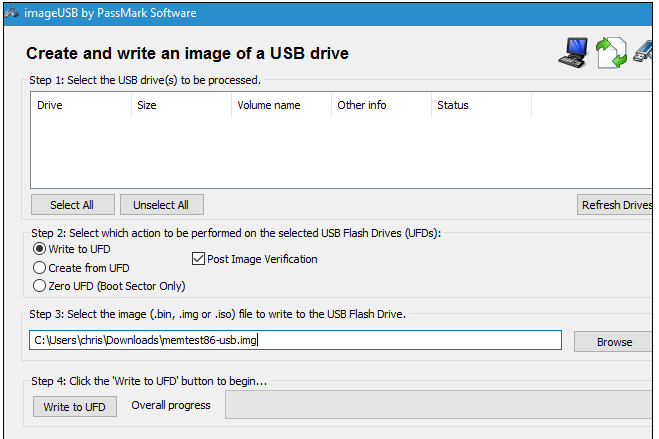659x439 pixels.
Task: Click the Volume name column header
Action: pyautogui.click(x=281, y=105)
